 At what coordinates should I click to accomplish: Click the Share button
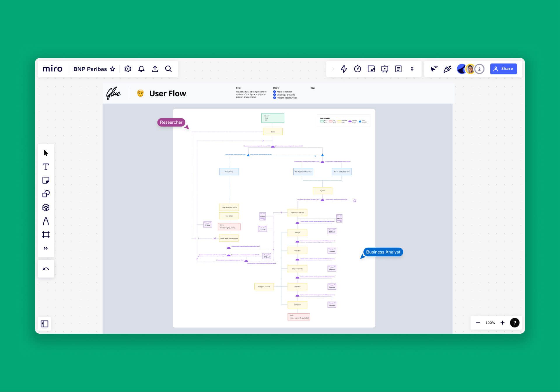(x=503, y=69)
